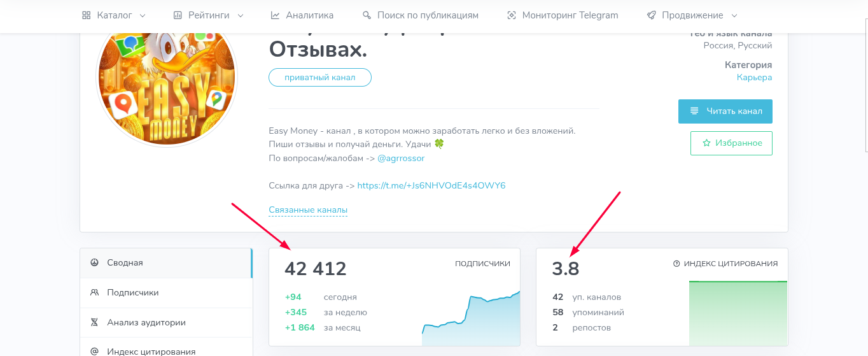Expand the Каталог dropdown chevron

(x=142, y=15)
